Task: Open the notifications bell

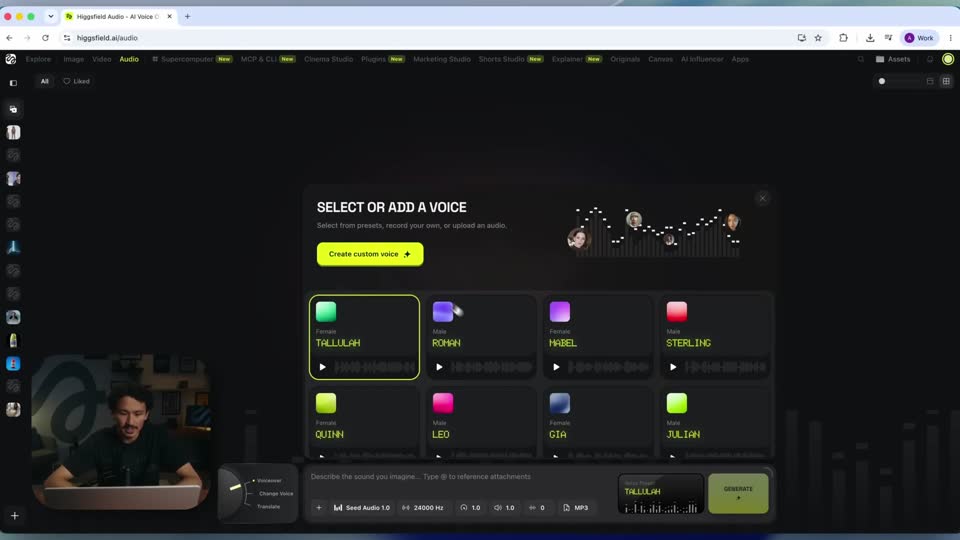Action: [929, 59]
